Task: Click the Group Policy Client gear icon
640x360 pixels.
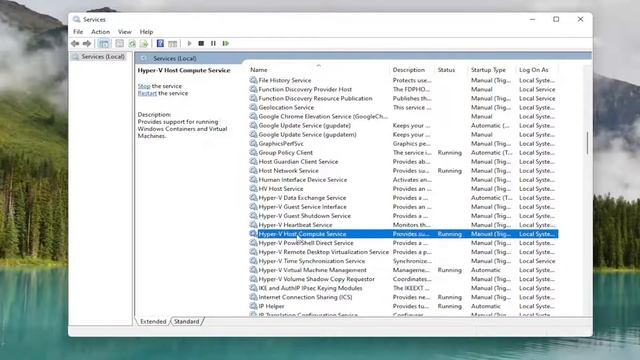Action: (253, 152)
